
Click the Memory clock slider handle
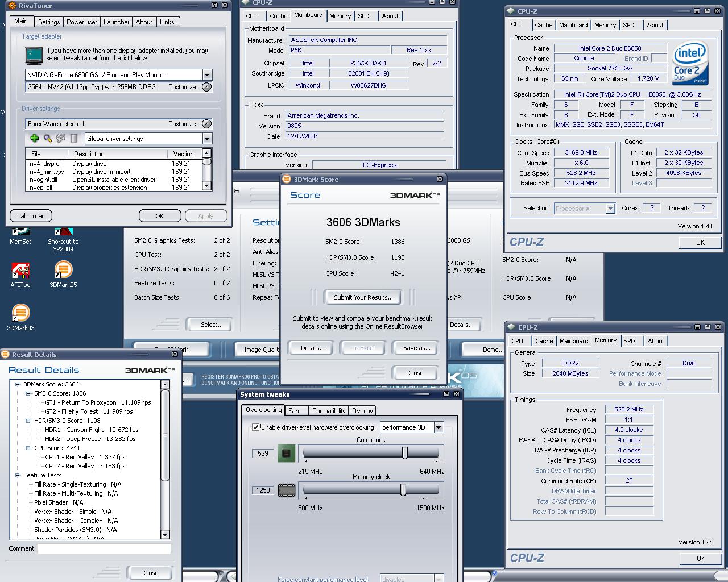pos(403,489)
